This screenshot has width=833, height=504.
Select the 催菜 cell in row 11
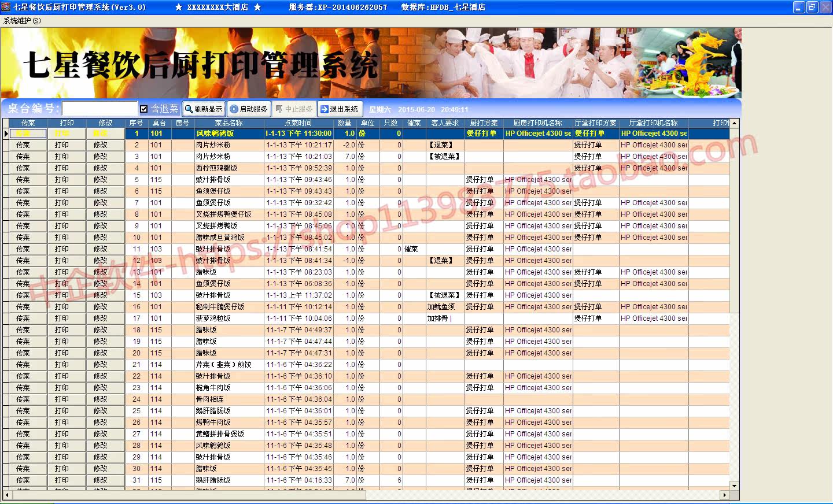414,249
